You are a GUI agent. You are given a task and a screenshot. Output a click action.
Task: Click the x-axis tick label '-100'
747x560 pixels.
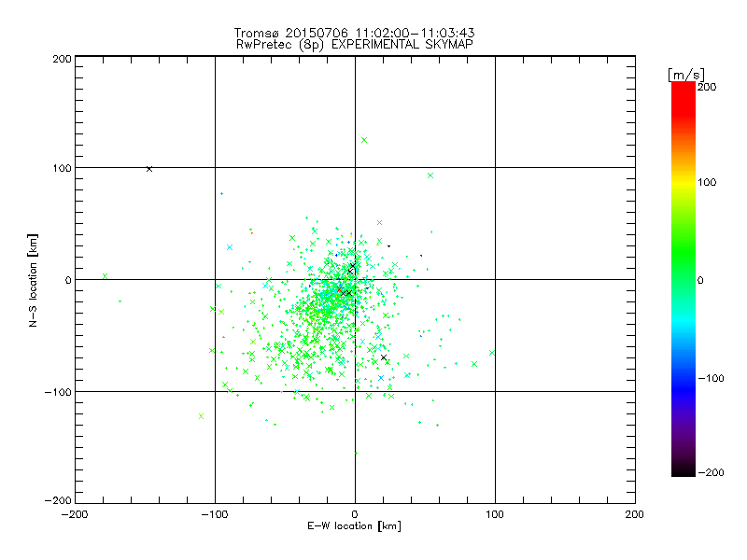coord(215,514)
